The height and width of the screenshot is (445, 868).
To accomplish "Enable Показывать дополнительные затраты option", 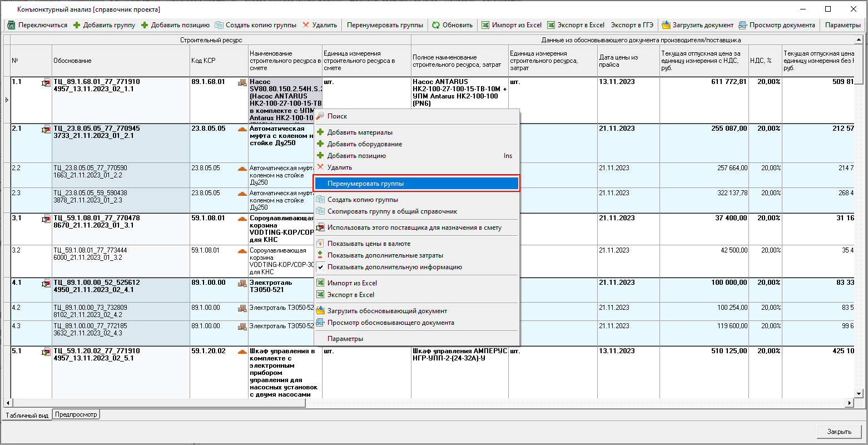I will click(385, 255).
